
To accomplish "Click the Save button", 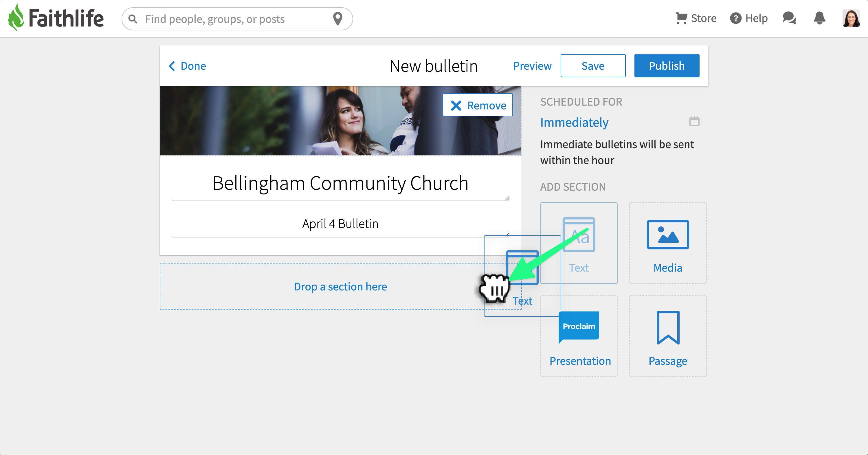I will tap(593, 66).
